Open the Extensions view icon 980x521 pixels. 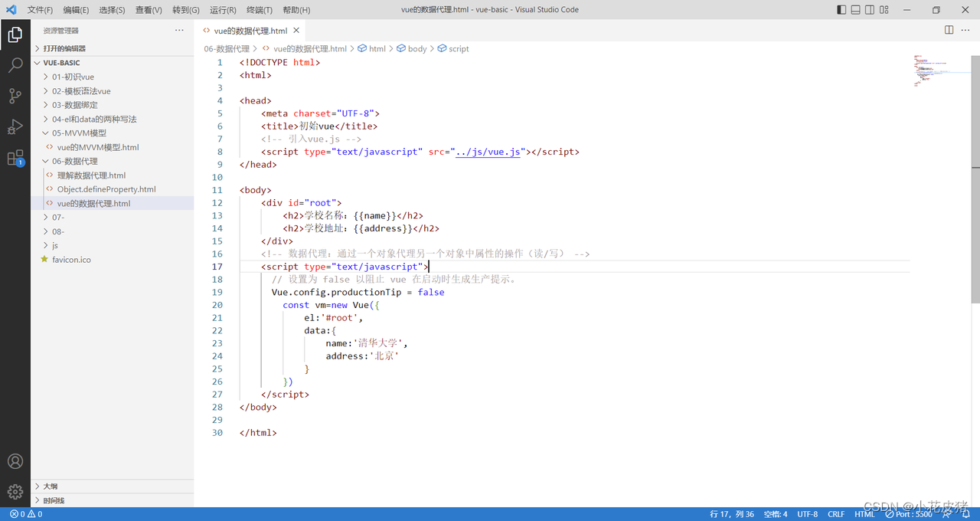[x=15, y=158]
